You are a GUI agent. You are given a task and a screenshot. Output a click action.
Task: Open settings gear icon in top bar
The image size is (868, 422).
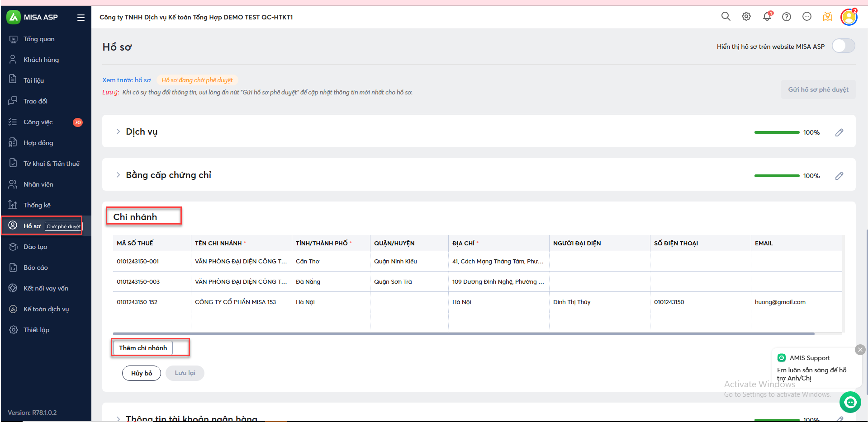click(746, 17)
